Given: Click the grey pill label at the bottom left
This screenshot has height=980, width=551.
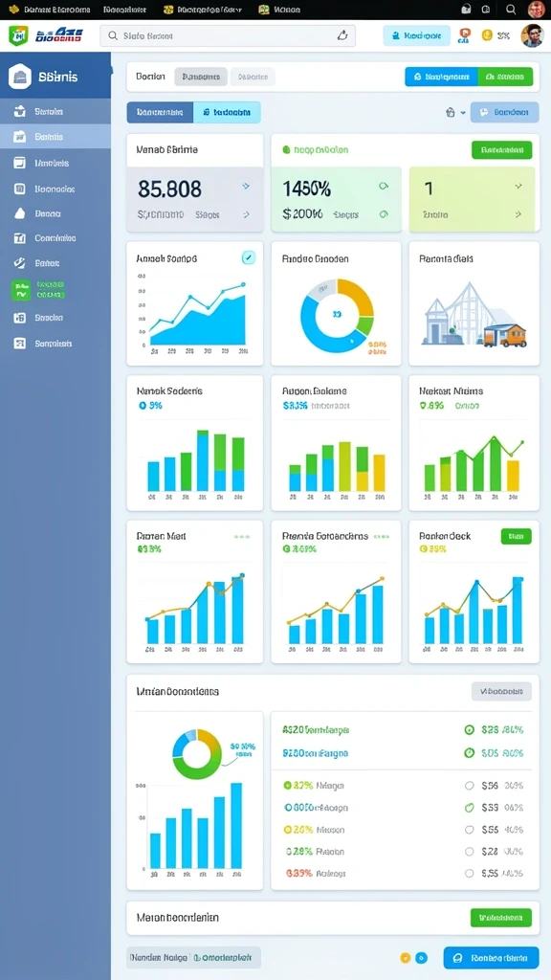Looking at the screenshot, I should tap(193, 957).
